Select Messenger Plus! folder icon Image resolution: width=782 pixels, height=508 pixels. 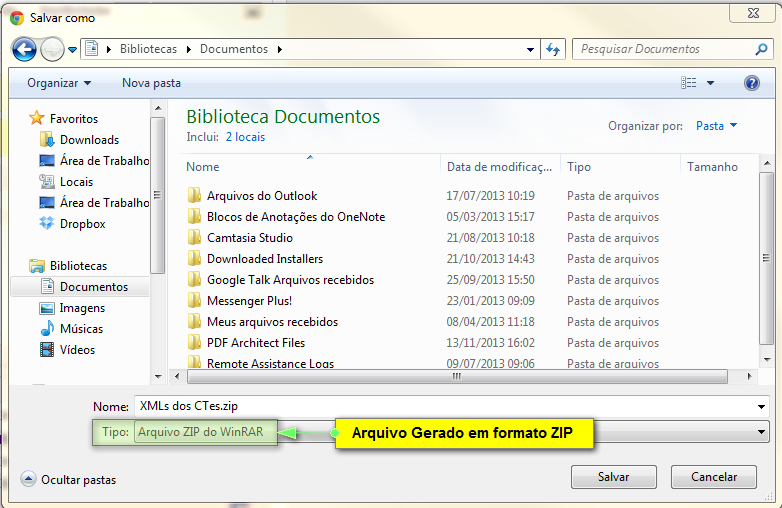tap(194, 300)
